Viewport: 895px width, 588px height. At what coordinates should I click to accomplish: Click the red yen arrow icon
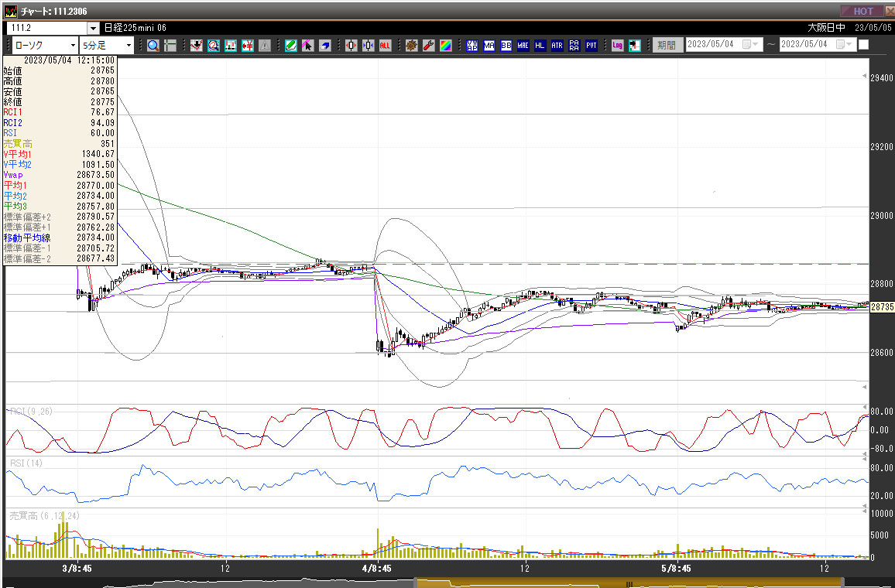click(248, 45)
